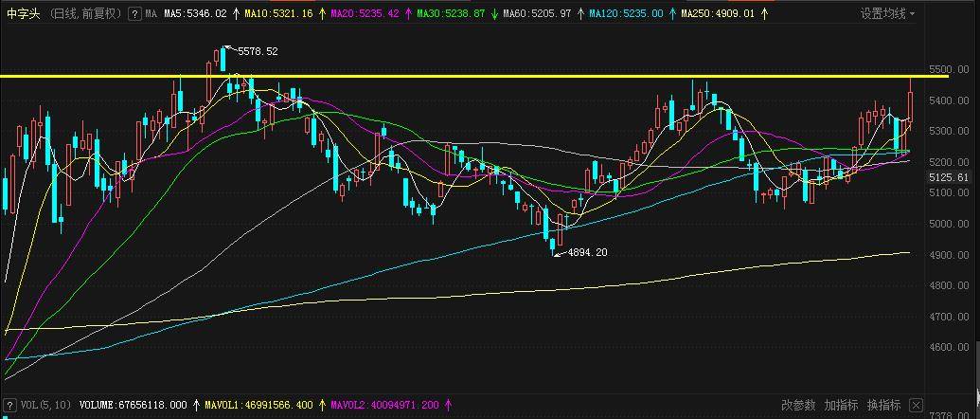
Task: Click the 4600.00 price axis label
Action: [x=950, y=348]
